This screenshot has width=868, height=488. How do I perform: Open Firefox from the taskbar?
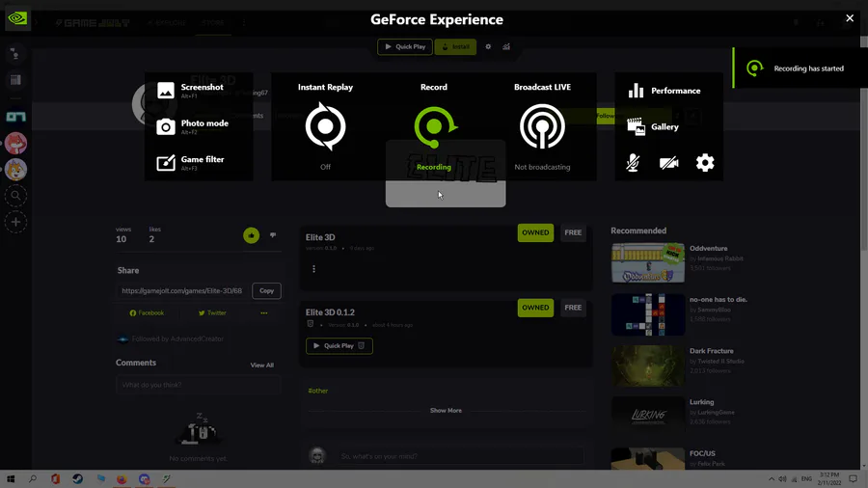point(122,479)
